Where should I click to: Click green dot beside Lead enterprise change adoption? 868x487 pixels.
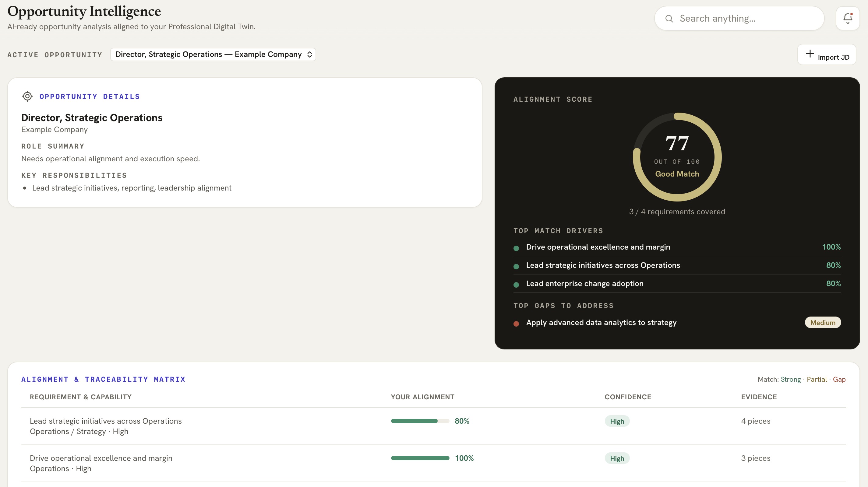pos(516,285)
